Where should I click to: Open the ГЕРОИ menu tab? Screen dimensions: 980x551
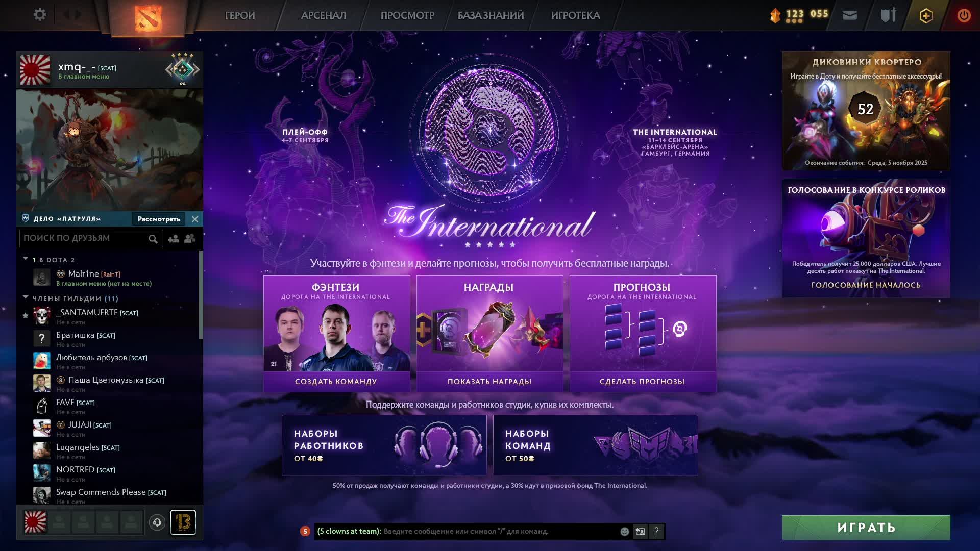[x=240, y=15]
